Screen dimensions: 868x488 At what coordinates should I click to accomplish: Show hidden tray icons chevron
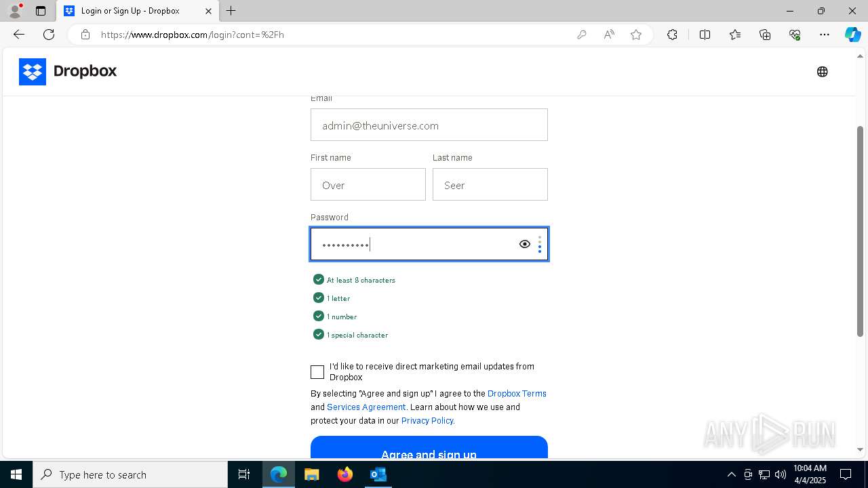click(731, 474)
